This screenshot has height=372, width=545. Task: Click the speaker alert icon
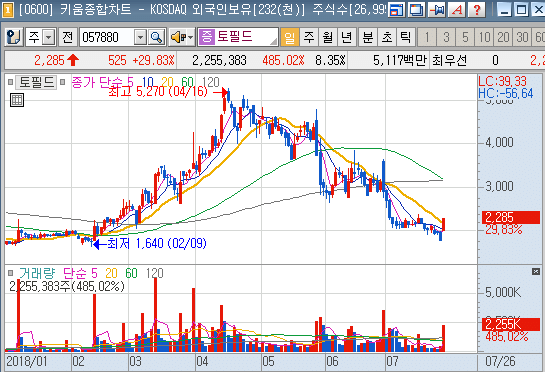point(178,37)
